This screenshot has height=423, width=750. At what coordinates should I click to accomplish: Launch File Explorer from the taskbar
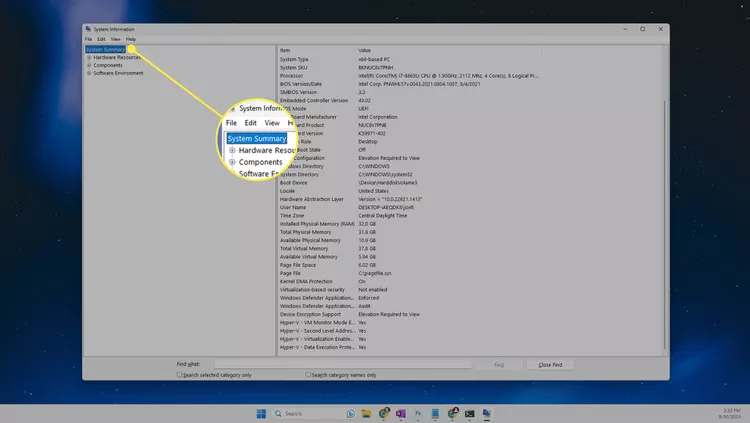[x=366, y=413]
